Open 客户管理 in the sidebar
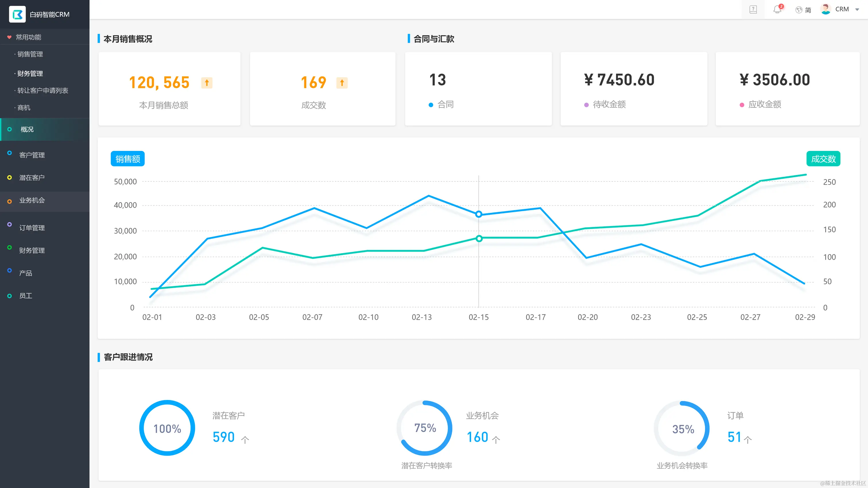The width and height of the screenshot is (868, 488). pos(32,155)
